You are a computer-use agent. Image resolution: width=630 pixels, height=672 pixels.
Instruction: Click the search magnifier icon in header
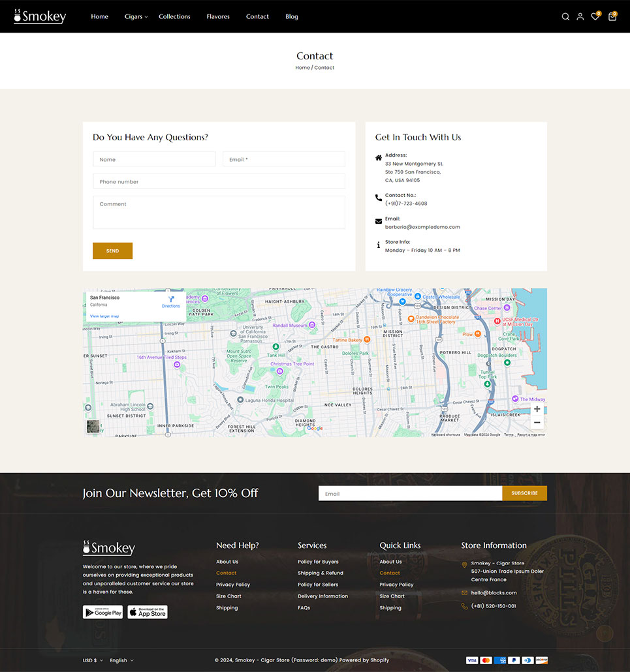click(x=565, y=17)
